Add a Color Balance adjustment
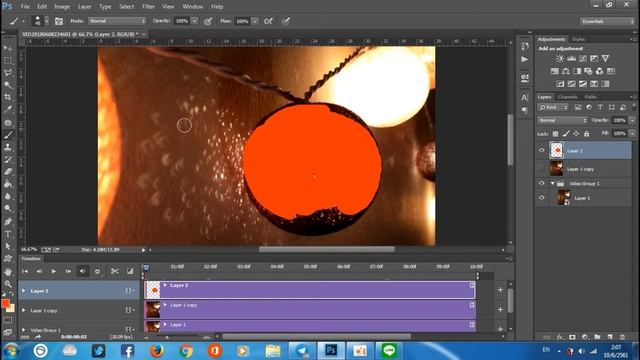The height and width of the screenshot is (360, 640). tap(566, 71)
